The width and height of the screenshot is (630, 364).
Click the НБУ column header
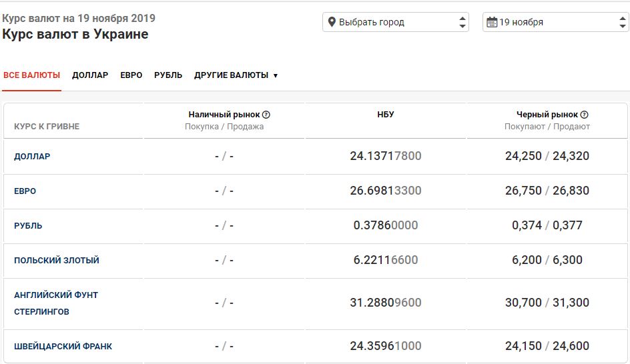click(386, 115)
